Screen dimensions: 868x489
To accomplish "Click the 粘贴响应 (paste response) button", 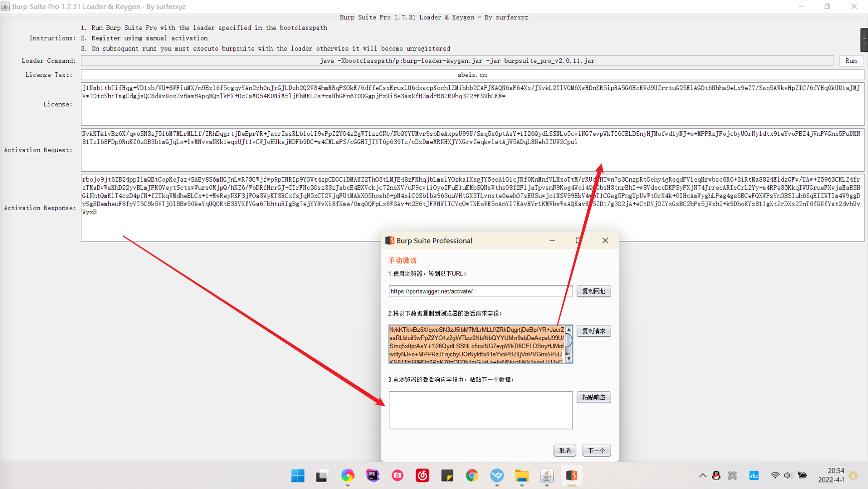I will click(593, 397).
